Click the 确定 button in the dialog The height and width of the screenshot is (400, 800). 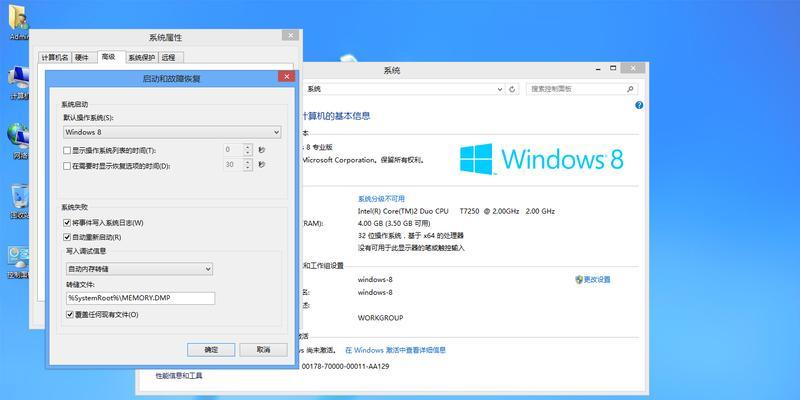[211, 350]
